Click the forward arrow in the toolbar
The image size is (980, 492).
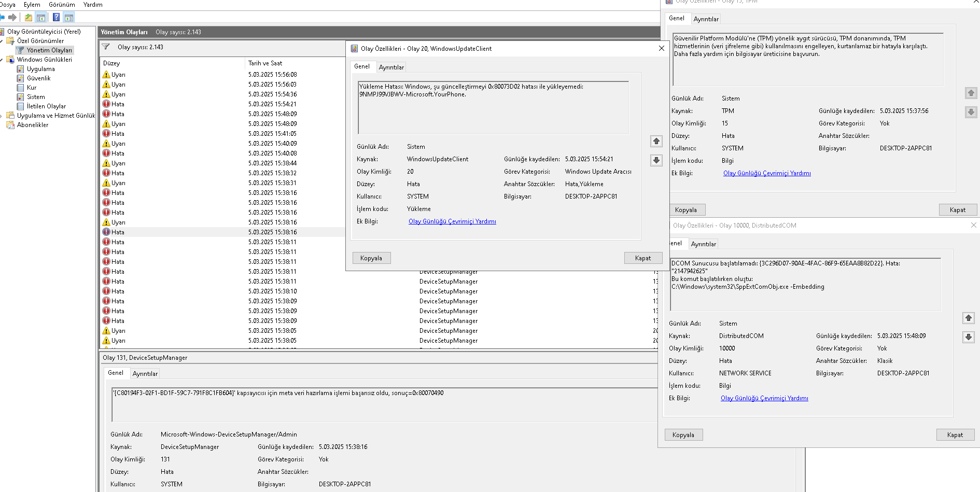[12, 17]
